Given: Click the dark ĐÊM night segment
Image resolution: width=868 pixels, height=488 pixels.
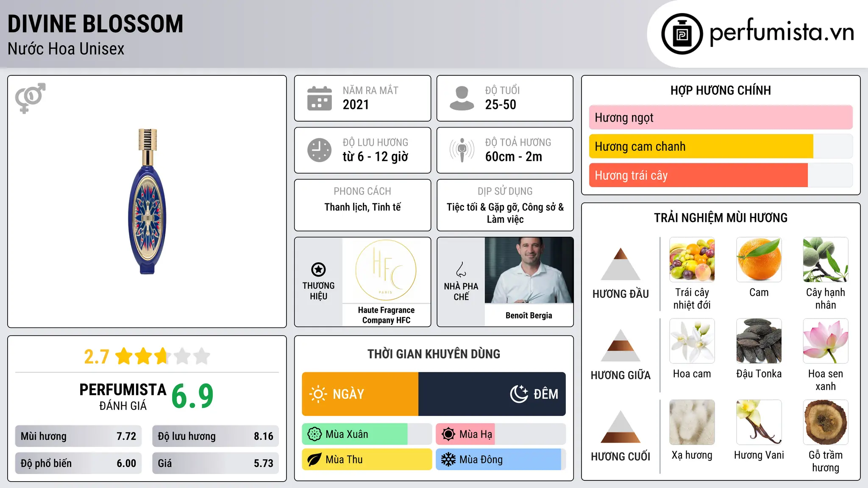Looking at the screenshot, I should tap(492, 394).
